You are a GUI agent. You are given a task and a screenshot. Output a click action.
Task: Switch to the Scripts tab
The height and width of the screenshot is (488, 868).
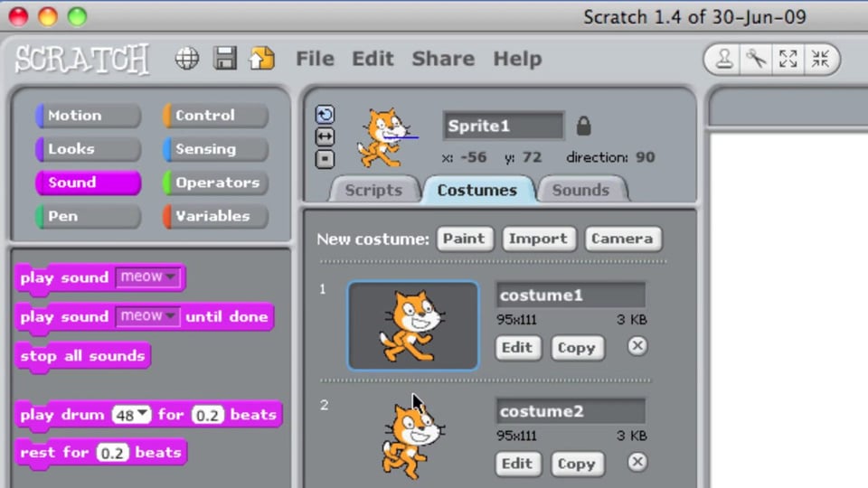373,191
